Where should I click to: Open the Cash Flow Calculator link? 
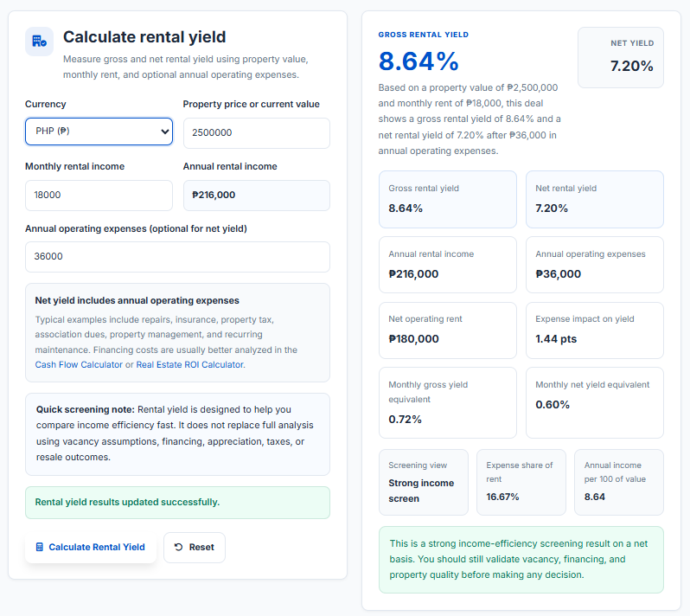(79, 364)
